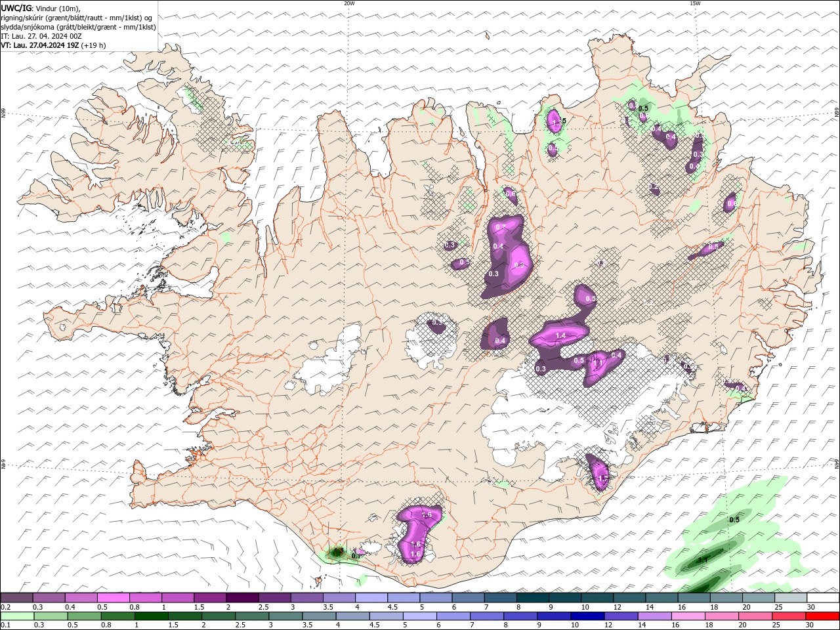840x630 pixels.
Task: Select the palest green swatch labeled 0.1
Action: point(16,616)
